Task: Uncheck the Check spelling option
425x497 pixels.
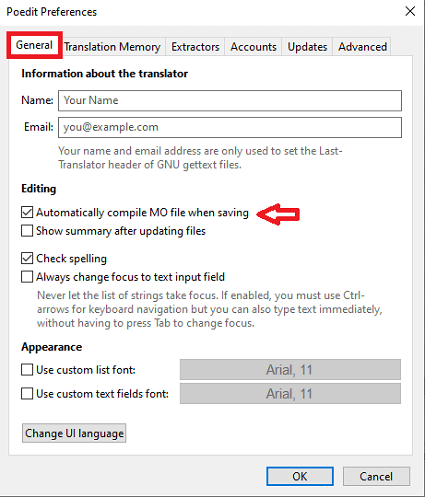Action: coord(27,258)
